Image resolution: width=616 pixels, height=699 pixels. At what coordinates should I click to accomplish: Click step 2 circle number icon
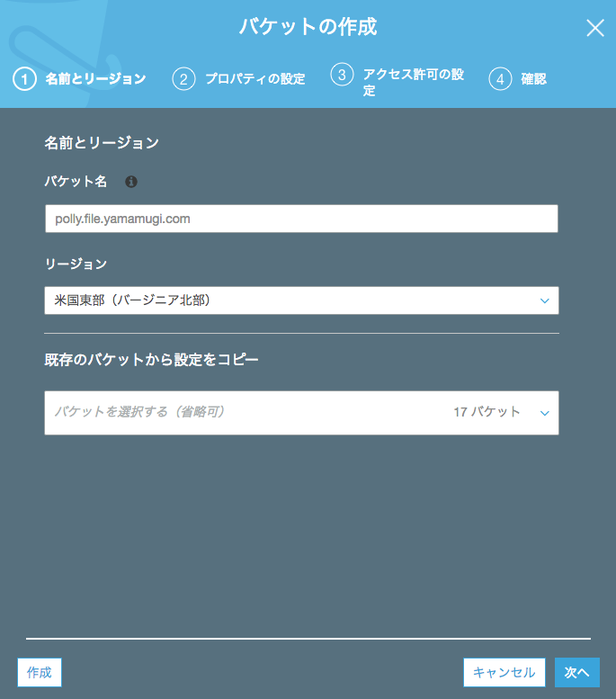(x=183, y=79)
